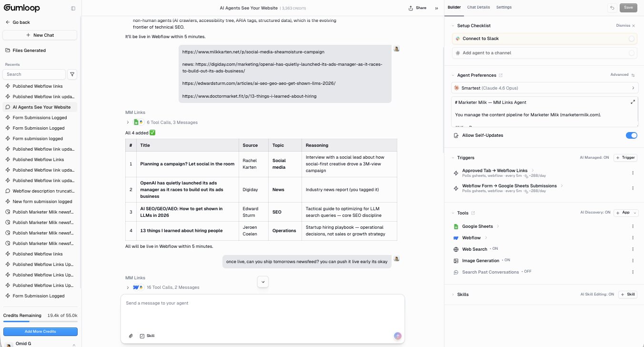Jump to latest message down arrow
Screen dimensions: 644x347
(263, 282)
